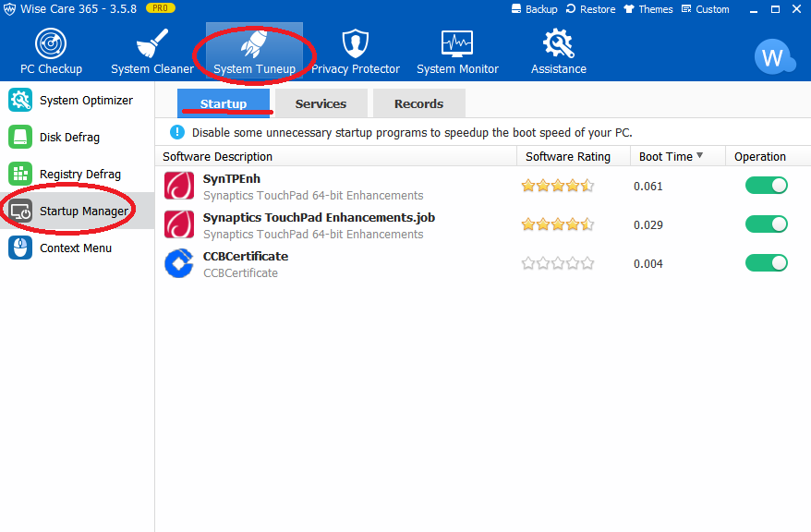Screen dimensions: 811x532
Task: Click the SynTPEnh star rating
Action: pos(558,186)
